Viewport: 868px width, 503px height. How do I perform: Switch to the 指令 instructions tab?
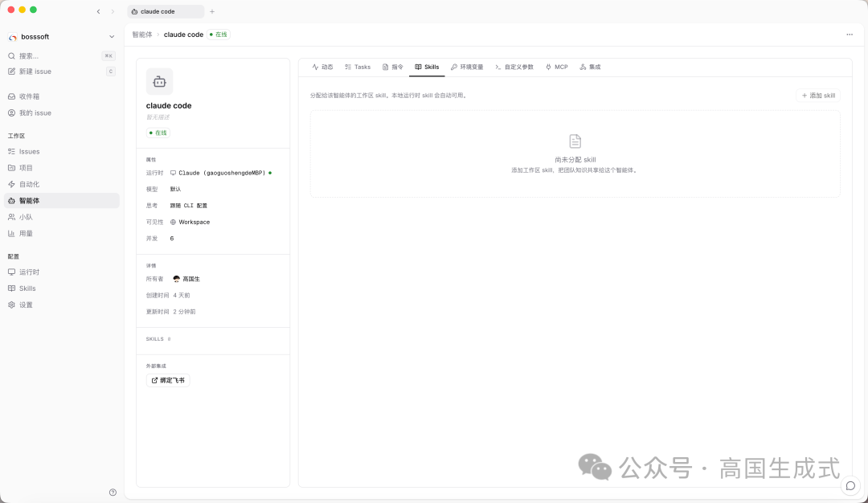coord(393,67)
